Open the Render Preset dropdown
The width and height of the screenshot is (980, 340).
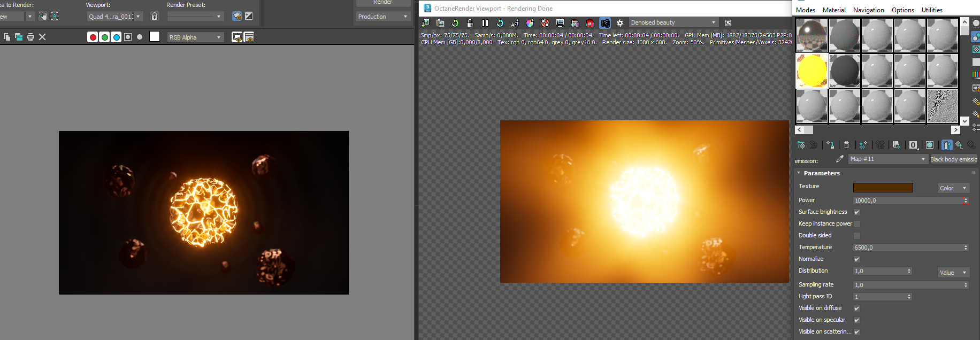[195, 17]
